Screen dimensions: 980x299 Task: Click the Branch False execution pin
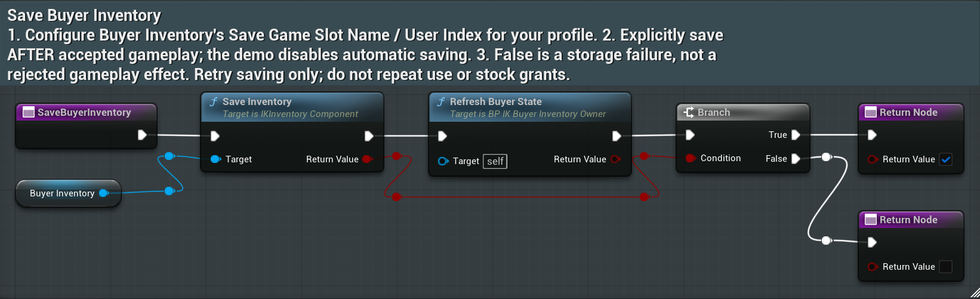pyautogui.click(x=796, y=159)
